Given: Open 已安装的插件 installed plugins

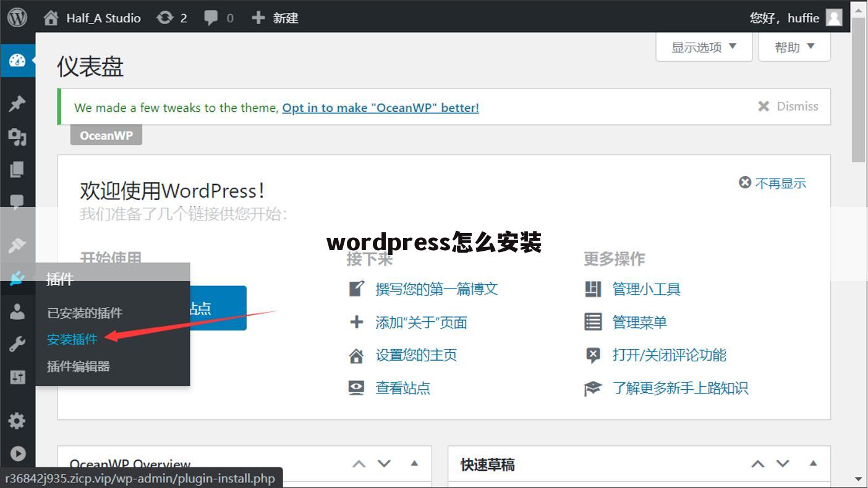Looking at the screenshot, I should pyautogui.click(x=85, y=313).
